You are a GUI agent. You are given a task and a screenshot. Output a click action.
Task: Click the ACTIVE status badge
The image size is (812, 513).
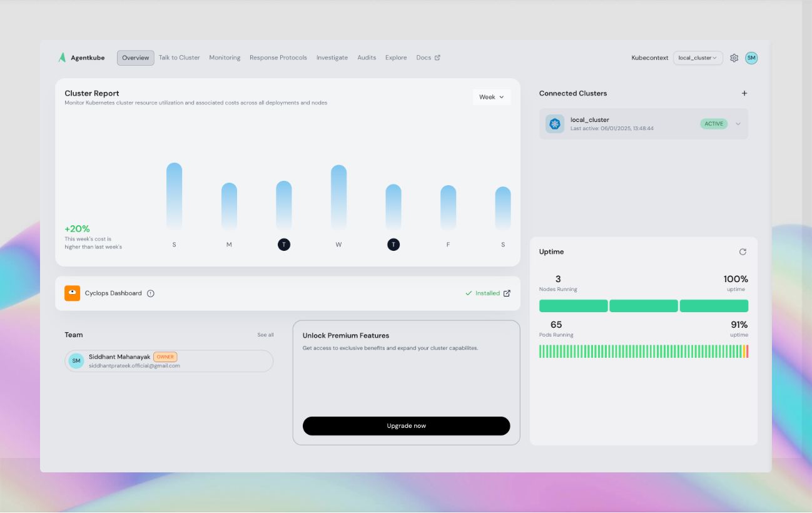click(x=714, y=124)
